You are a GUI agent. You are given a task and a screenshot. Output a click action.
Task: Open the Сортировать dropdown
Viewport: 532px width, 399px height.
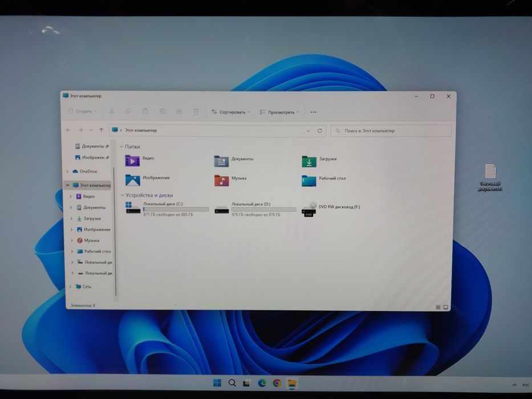click(x=230, y=112)
